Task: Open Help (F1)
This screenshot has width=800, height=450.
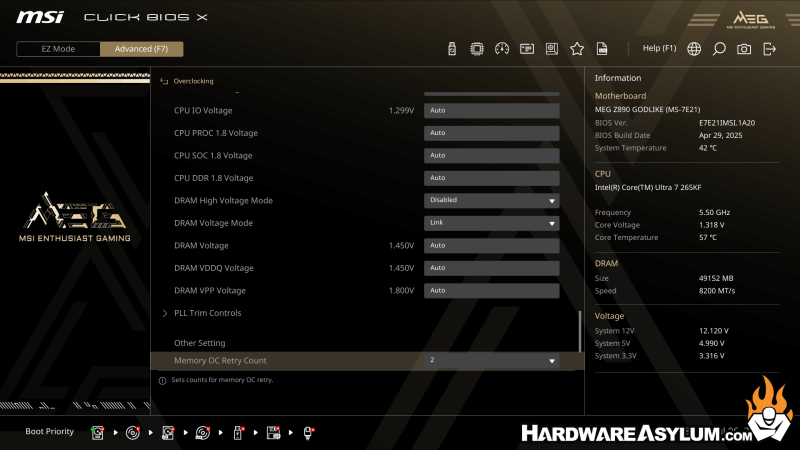Action: [x=659, y=48]
